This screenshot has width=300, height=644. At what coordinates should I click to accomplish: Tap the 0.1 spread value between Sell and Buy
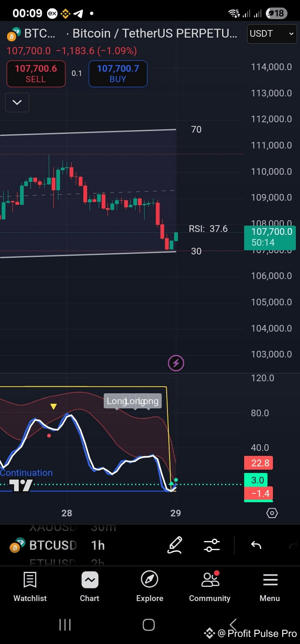77,73
